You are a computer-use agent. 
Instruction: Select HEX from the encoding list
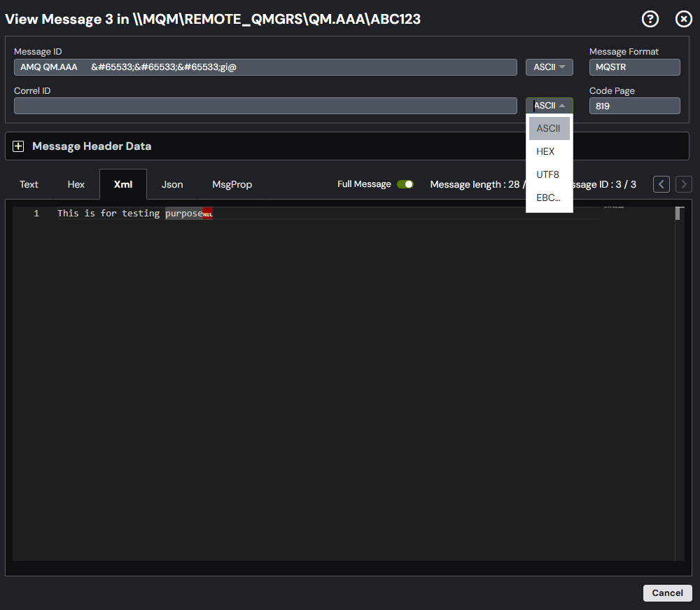pyautogui.click(x=545, y=151)
